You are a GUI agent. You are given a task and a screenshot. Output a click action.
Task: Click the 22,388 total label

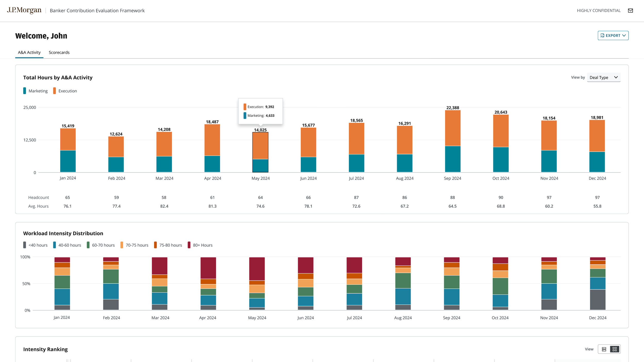pos(453,108)
